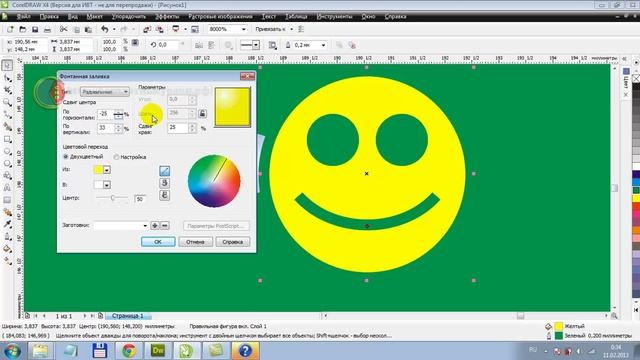Open the Растровые изображения menu
The image size is (640, 360).
pyautogui.click(x=220, y=17)
